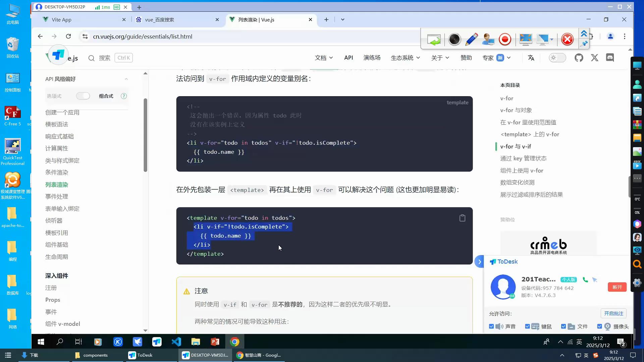This screenshot has width=644, height=362.
Task: Expand the 文档 navigation dropdown
Action: 324,58
